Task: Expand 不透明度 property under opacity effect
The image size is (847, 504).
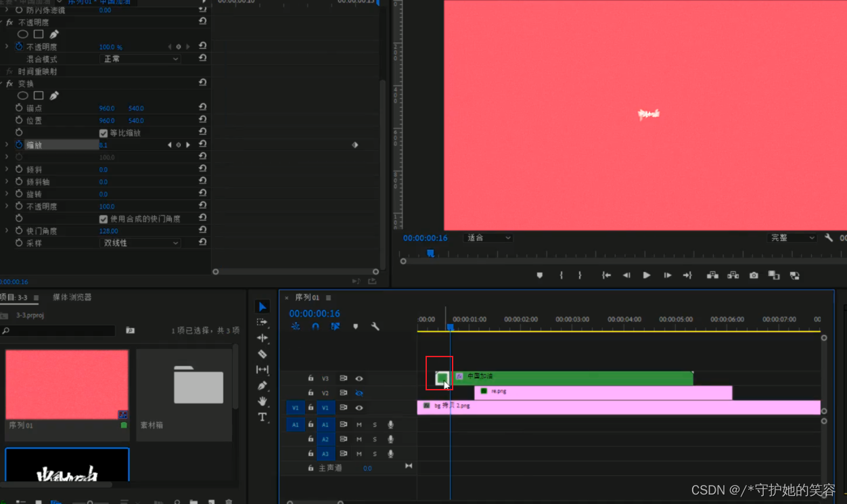Action: [7, 47]
